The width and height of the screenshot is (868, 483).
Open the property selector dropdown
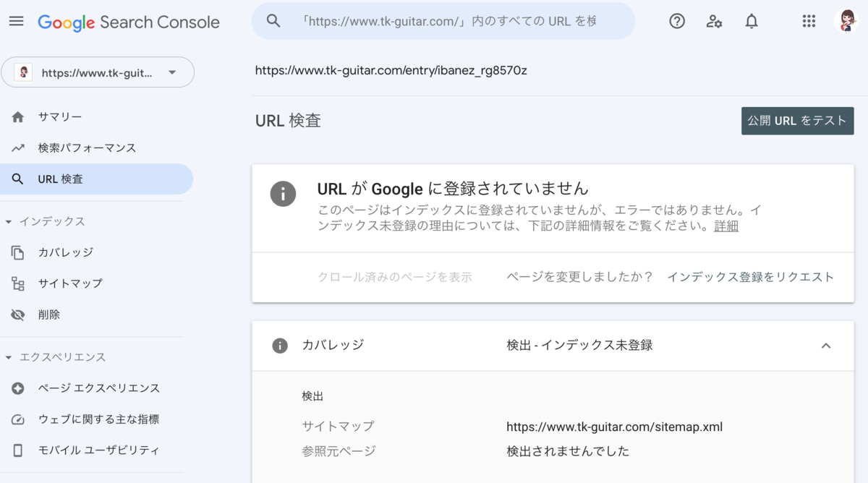tap(98, 72)
